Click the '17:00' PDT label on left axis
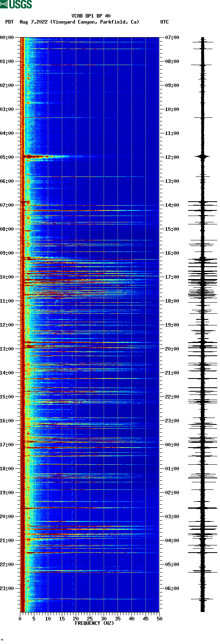 [x=7, y=445]
